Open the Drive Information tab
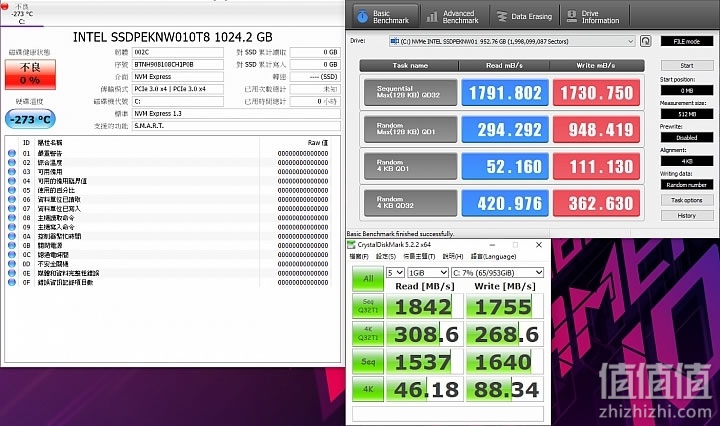720x426 pixels. (594, 17)
